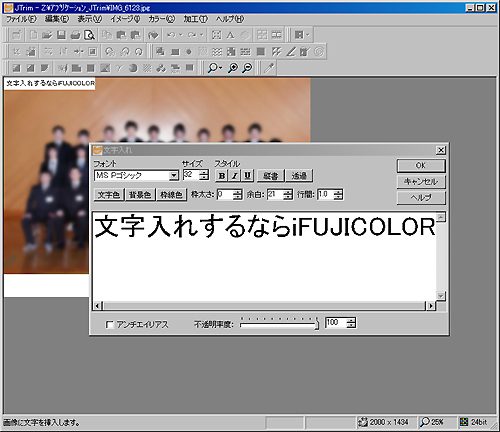Click the RGB color balls icon

pos(161,68)
